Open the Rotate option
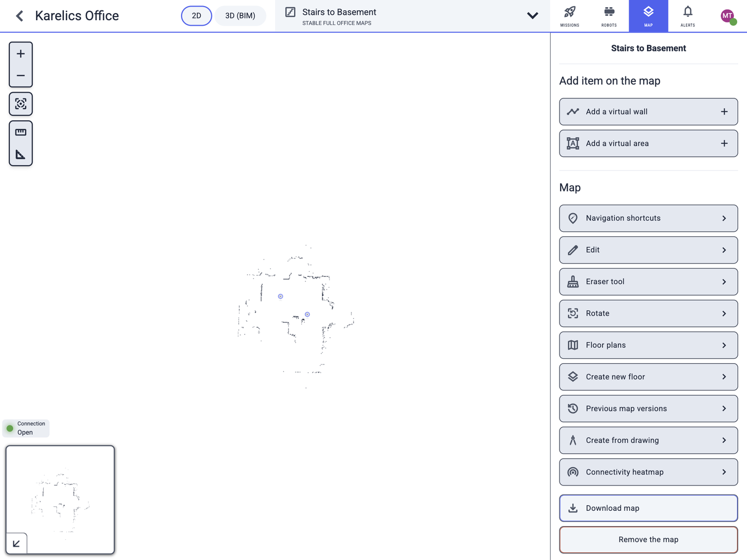The height and width of the screenshot is (560, 747). pyautogui.click(x=649, y=313)
